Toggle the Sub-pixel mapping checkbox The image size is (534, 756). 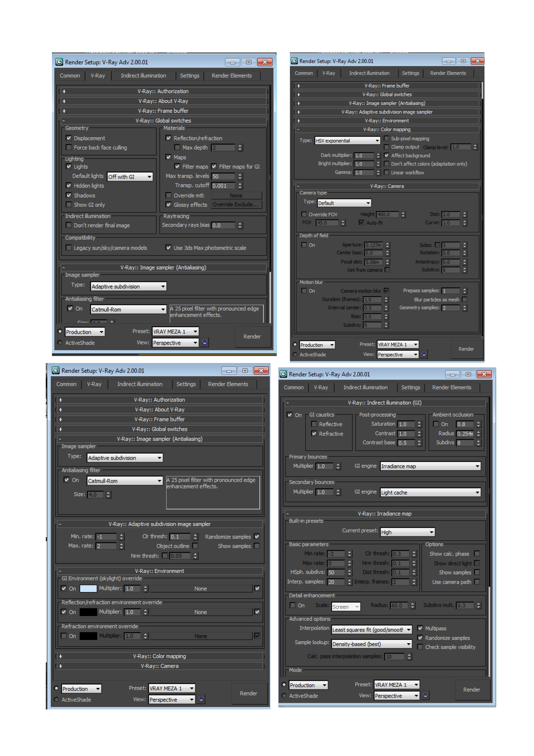pyautogui.click(x=387, y=138)
